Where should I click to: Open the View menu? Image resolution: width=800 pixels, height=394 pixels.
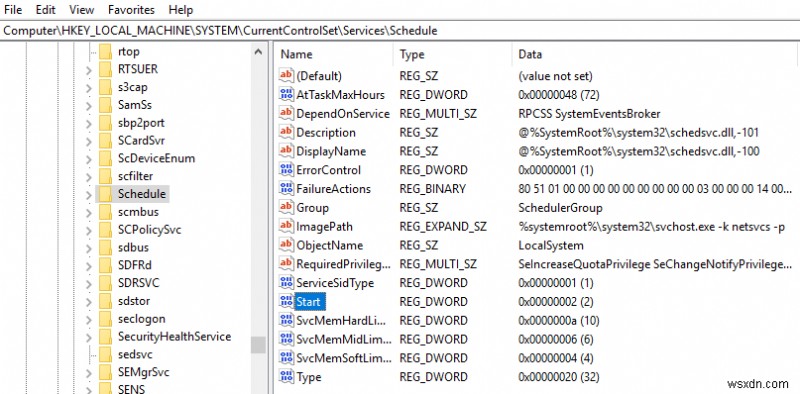tap(81, 10)
